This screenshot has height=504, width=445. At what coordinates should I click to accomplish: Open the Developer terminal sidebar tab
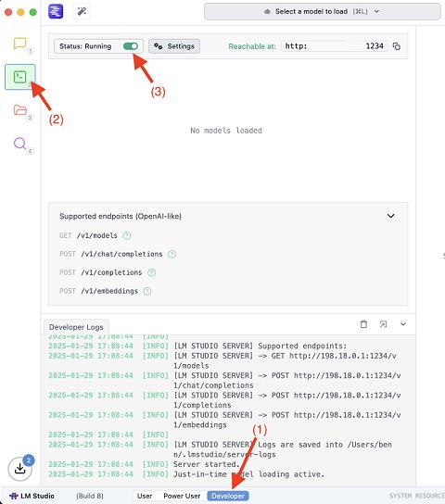20,77
